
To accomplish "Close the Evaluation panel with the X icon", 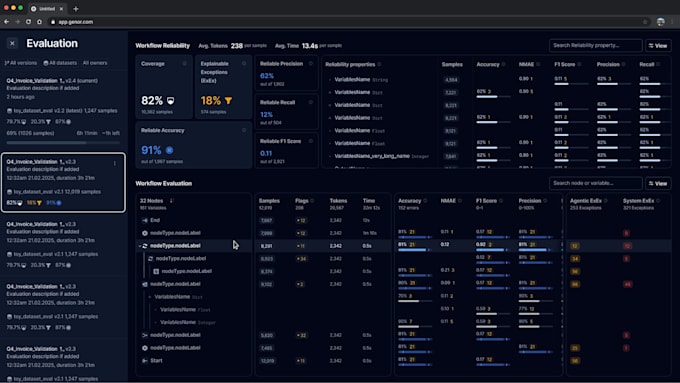I will click(x=12, y=43).
